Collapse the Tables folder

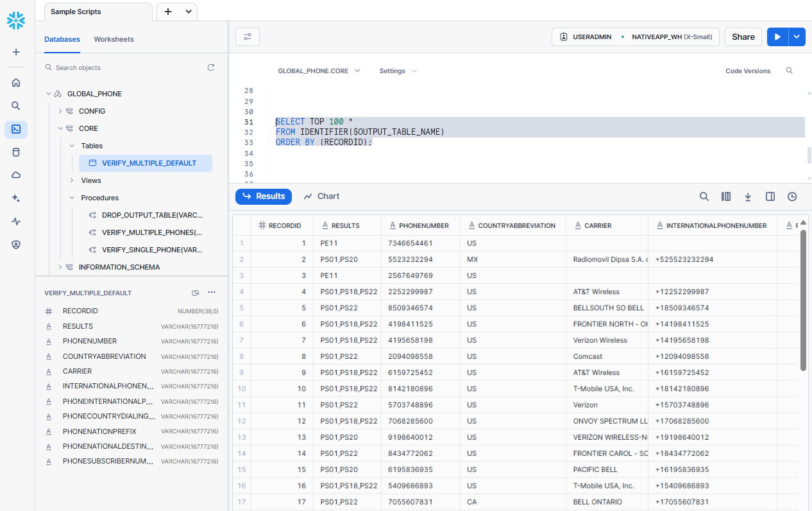pyautogui.click(x=72, y=146)
